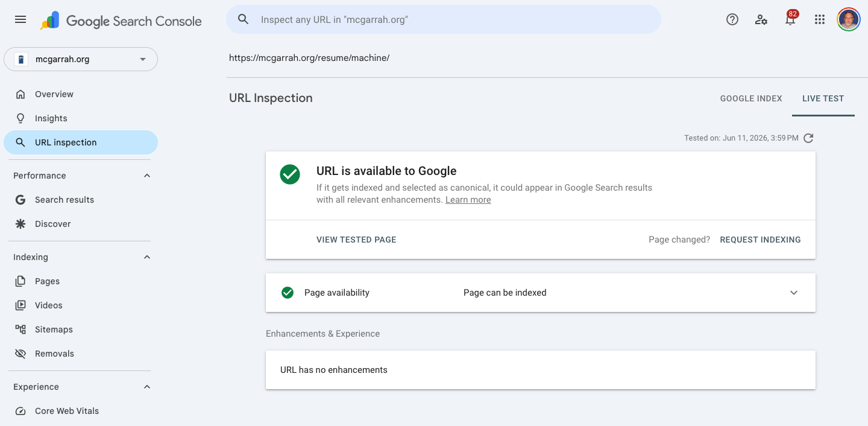
Task: Click the green check beside Page availability
Action: 288,293
